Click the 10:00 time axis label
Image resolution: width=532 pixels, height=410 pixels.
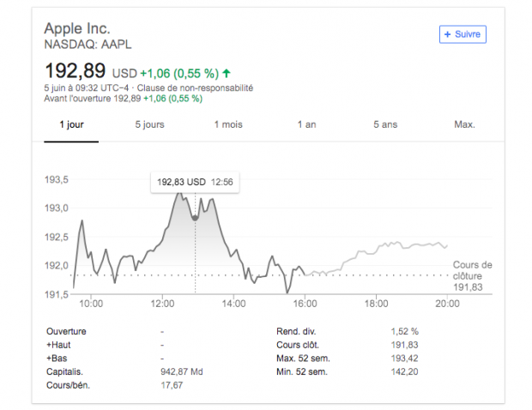(x=91, y=304)
